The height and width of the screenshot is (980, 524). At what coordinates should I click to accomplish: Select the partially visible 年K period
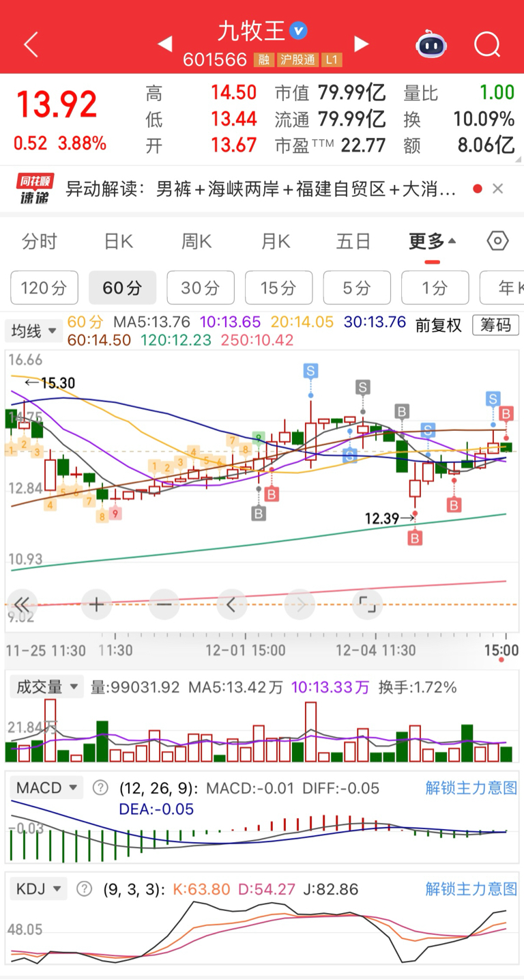point(502,288)
